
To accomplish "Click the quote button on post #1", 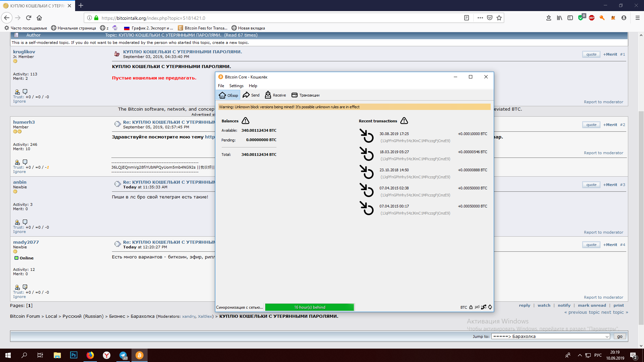I will 591,54.
